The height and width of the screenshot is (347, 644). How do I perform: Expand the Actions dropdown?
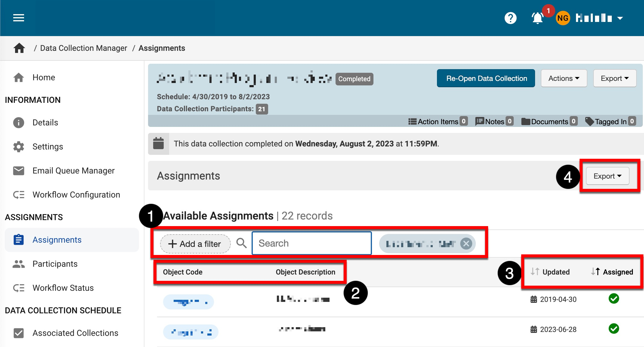[564, 78]
